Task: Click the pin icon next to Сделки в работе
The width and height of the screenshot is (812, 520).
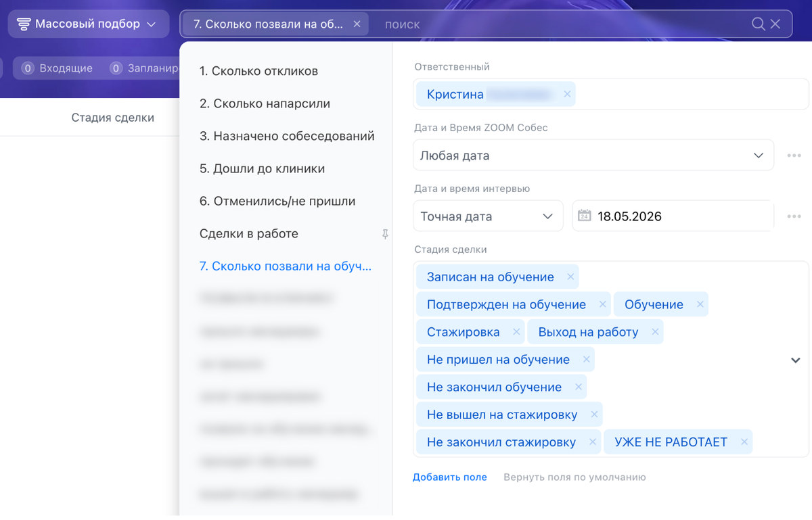Action: click(385, 234)
